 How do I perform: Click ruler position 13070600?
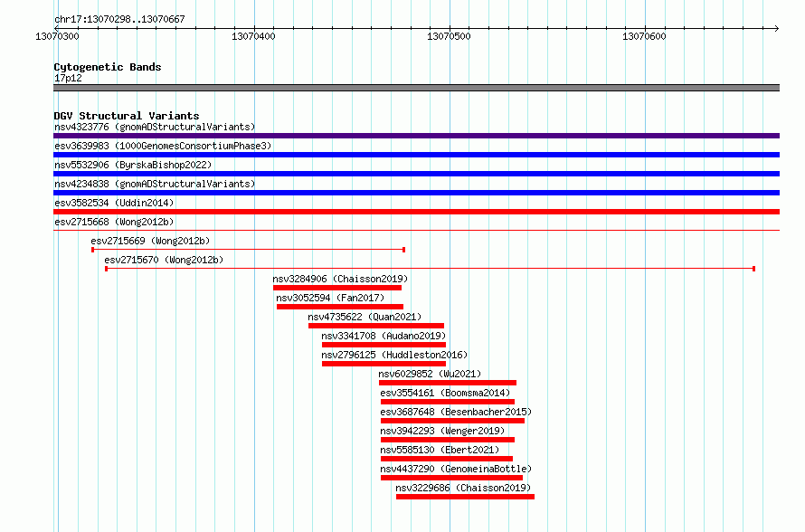coord(644,36)
